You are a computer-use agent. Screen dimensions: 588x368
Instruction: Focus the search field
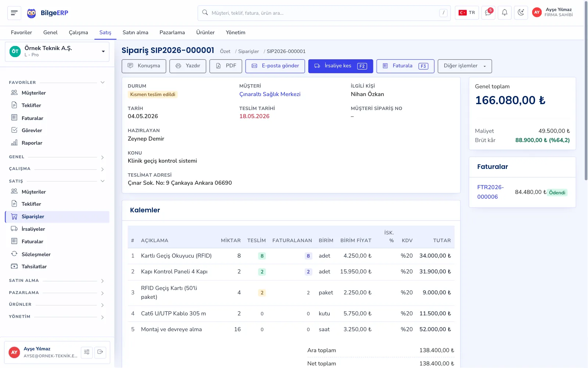[324, 13]
